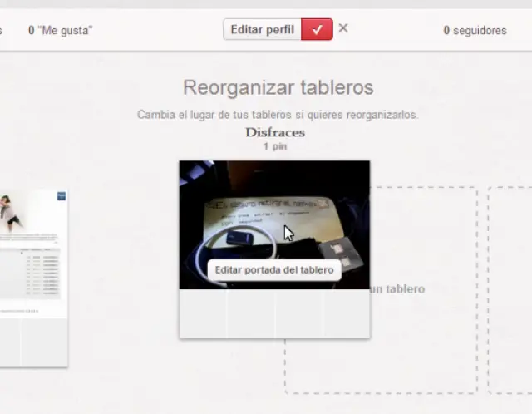Click the Reorganizar tableros heading
Screen dimensions: 532x414
click(x=278, y=87)
